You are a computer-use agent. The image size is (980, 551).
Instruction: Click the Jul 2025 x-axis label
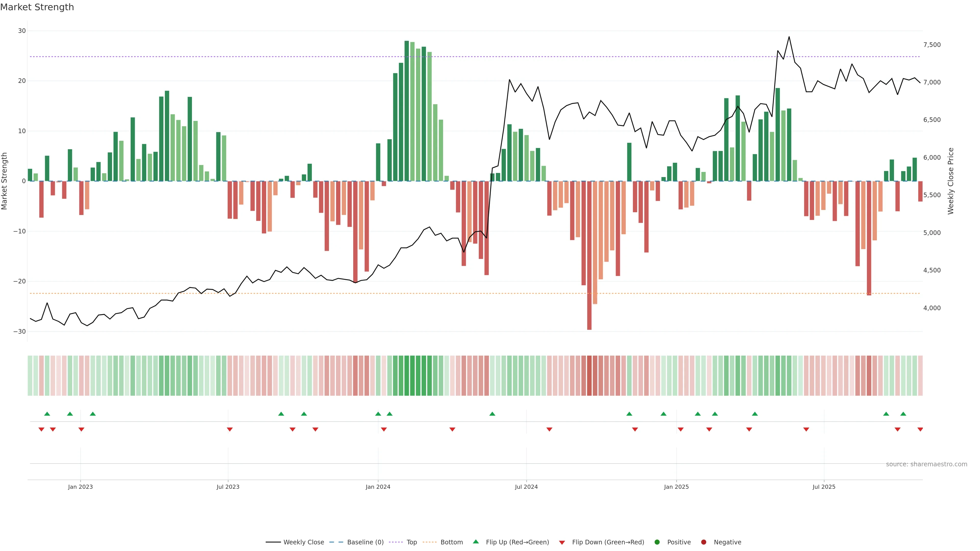(x=824, y=487)
